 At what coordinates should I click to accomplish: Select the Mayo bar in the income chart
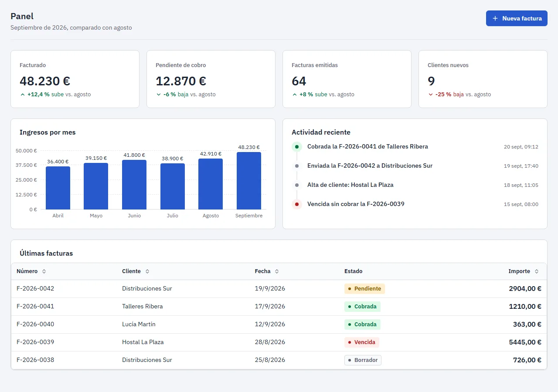tap(96, 186)
